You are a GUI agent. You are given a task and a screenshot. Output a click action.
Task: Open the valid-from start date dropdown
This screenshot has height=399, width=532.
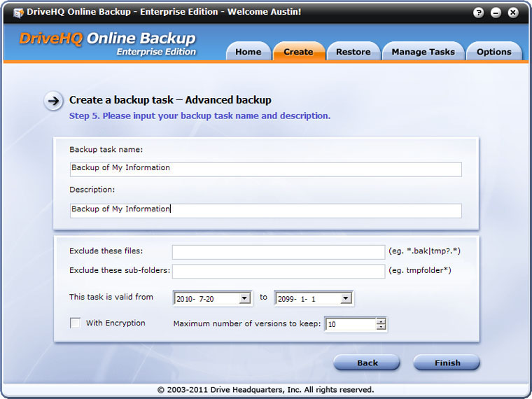click(244, 298)
